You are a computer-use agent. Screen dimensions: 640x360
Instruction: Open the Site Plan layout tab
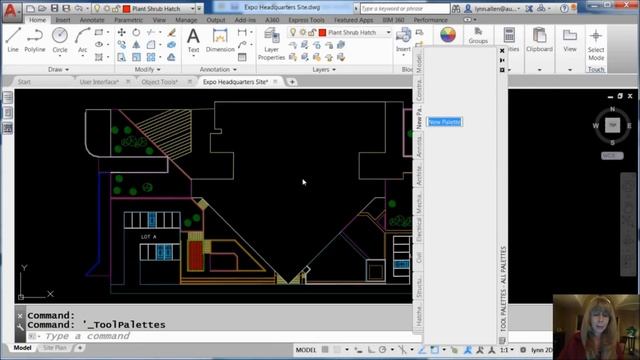coord(55,348)
